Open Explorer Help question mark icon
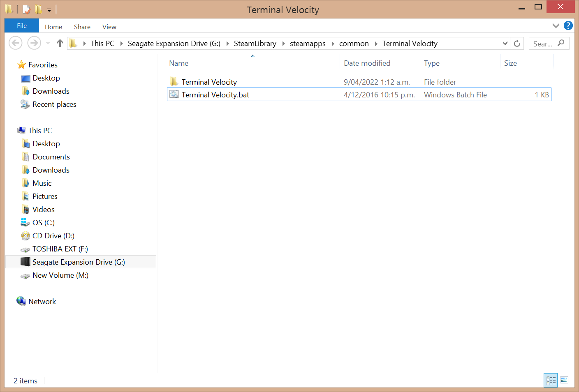 point(568,25)
